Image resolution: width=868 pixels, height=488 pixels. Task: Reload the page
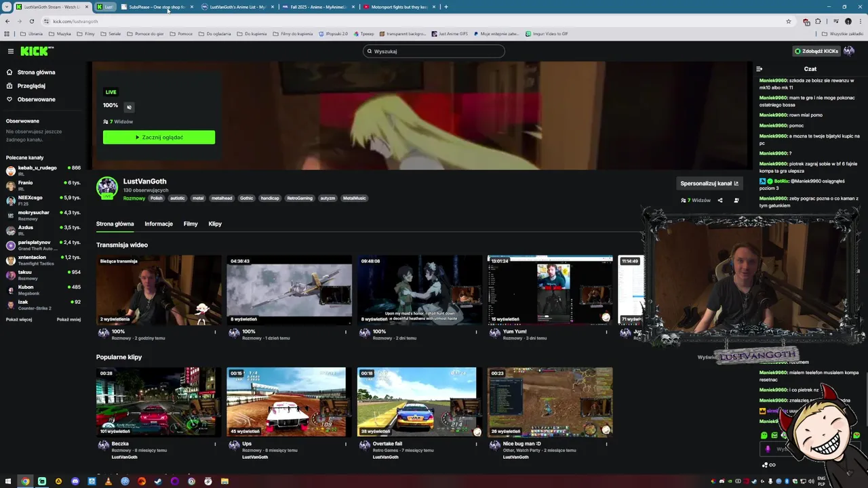[31, 22]
